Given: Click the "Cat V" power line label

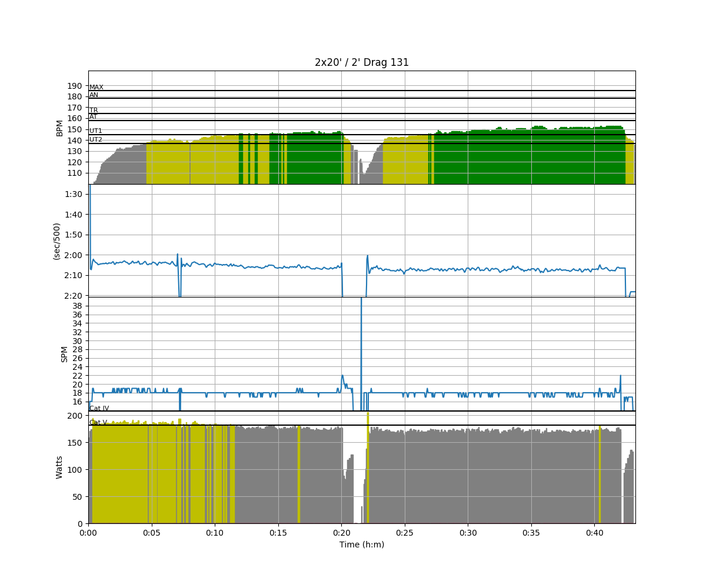Looking at the screenshot, I should click(98, 422).
